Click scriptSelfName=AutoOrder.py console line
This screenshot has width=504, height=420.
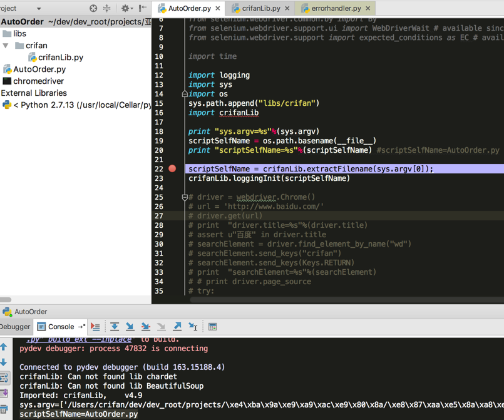79,414
